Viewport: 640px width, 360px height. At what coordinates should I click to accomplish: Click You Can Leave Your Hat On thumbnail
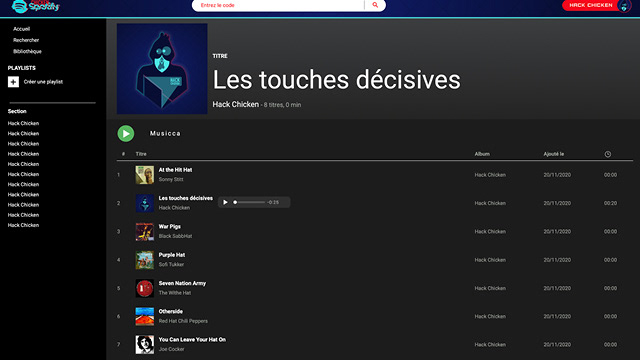[144, 344]
